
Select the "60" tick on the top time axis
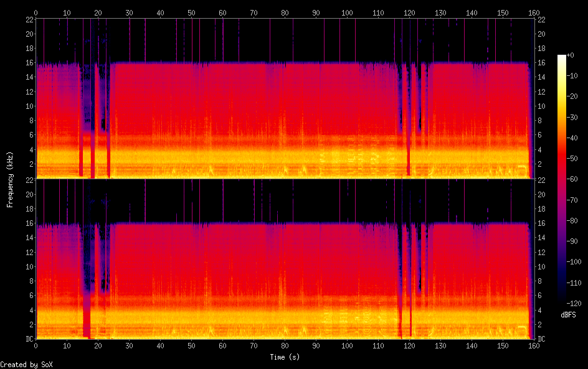pyautogui.click(x=222, y=12)
